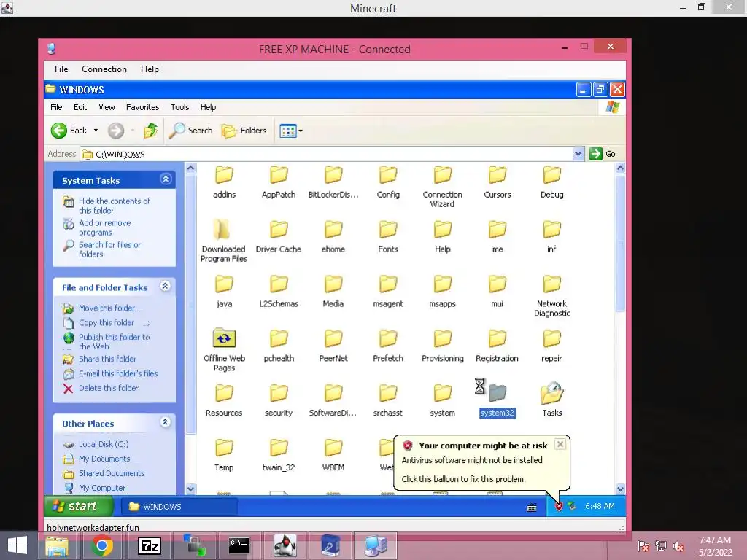Select the Offline Web Pages folder icon
This screenshot has width=747, height=560.
224,338
